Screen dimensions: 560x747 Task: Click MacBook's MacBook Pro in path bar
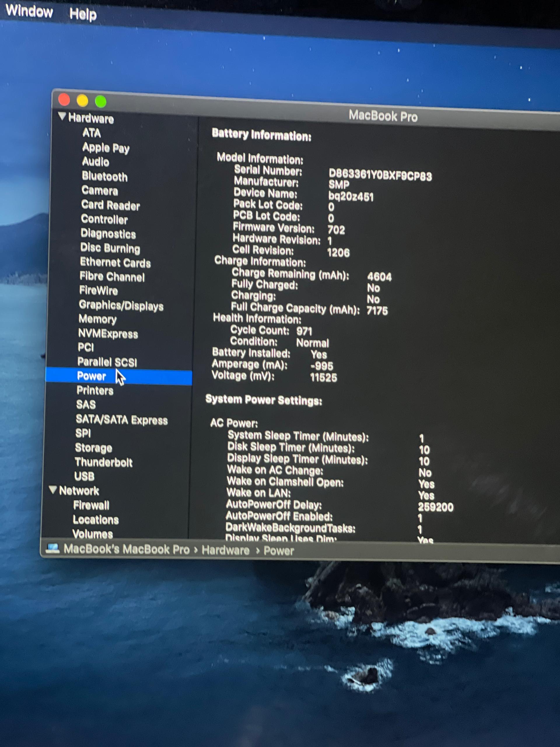[127, 549]
